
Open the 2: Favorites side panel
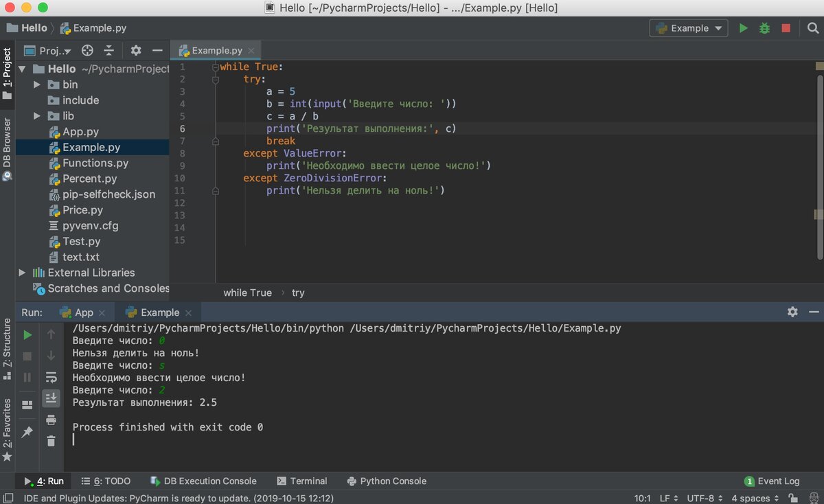tap(7, 429)
